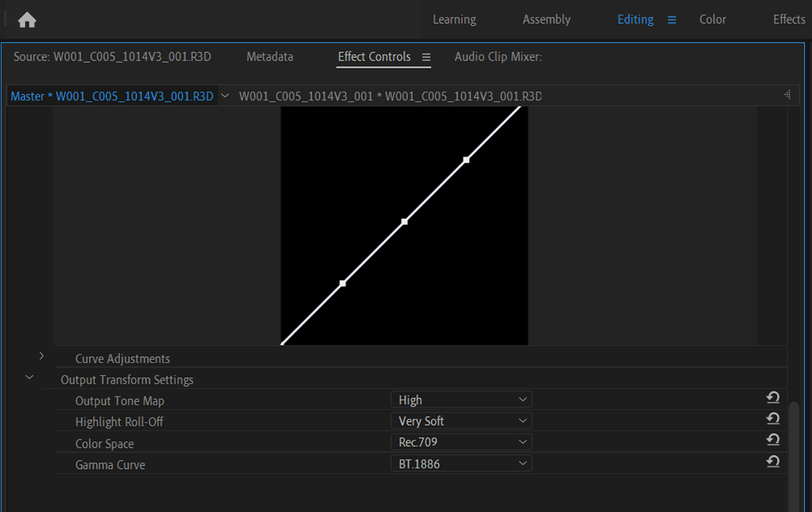Collapse the Output Transform Settings section
The width and height of the screenshot is (812, 512).
[29, 378]
